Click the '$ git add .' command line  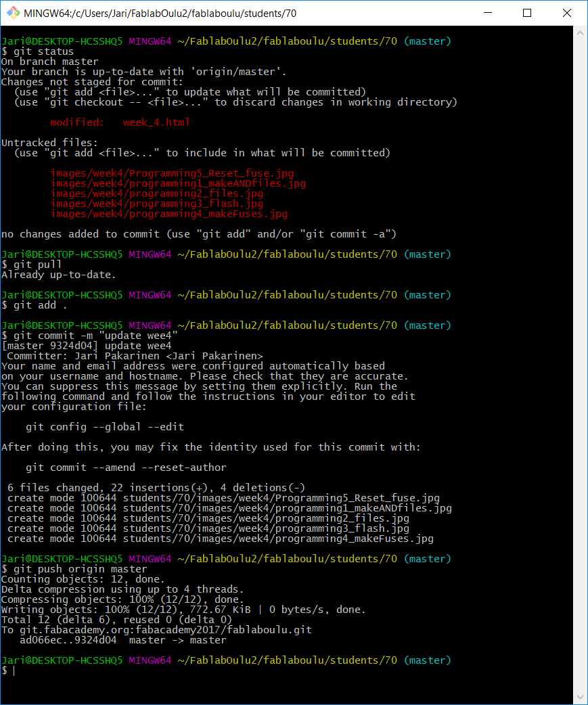coord(35,305)
